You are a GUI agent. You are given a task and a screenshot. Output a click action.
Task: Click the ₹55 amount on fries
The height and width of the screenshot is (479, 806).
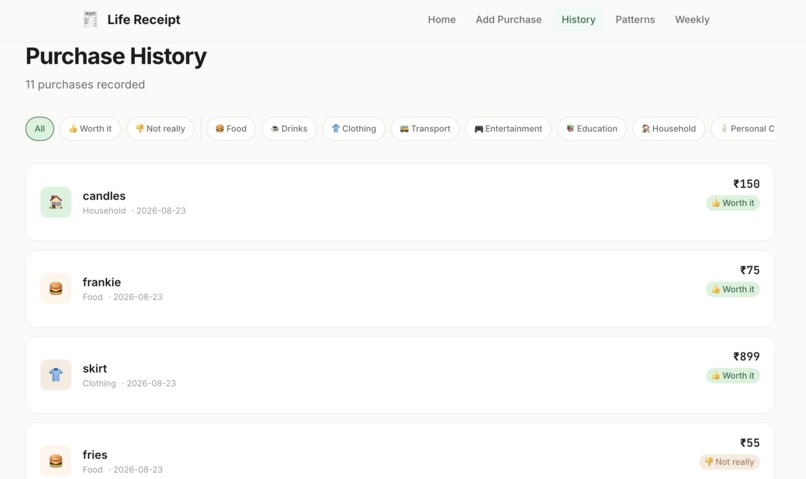[x=749, y=443]
